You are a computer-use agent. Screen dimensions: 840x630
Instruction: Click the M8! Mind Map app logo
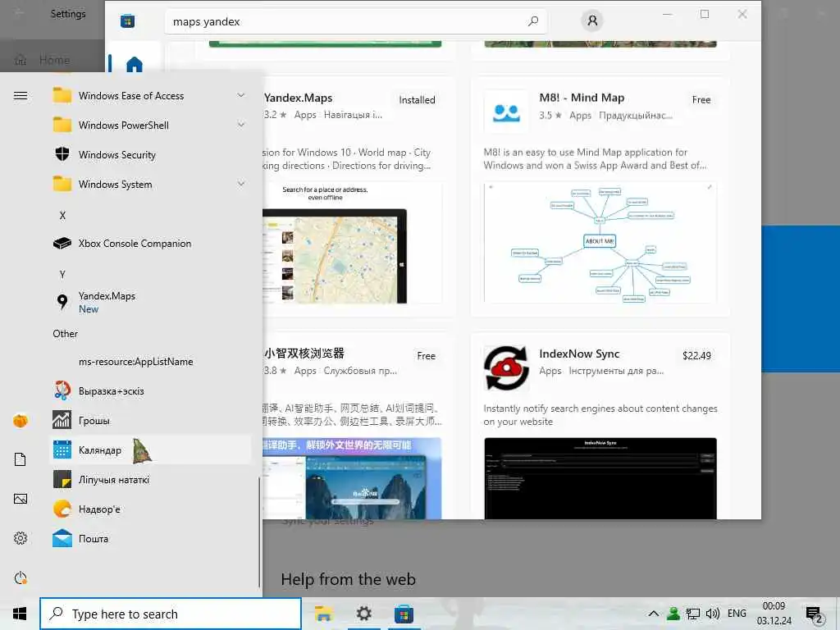pos(506,112)
